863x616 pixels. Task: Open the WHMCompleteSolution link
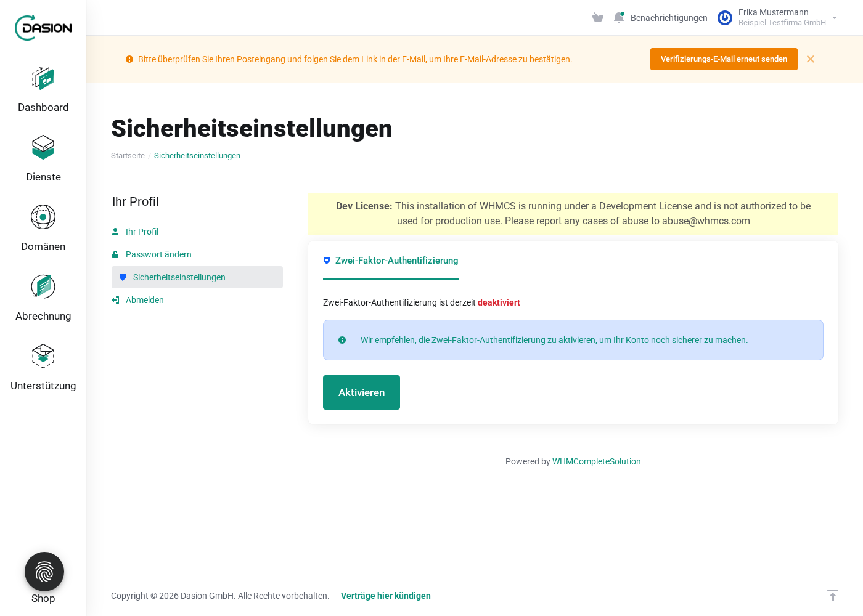point(596,461)
